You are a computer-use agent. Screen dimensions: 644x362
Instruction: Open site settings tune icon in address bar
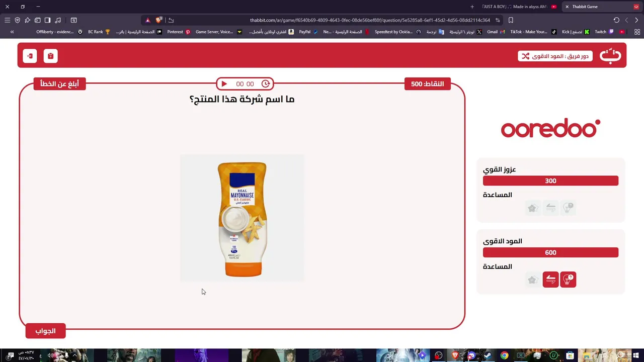point(498,20)
